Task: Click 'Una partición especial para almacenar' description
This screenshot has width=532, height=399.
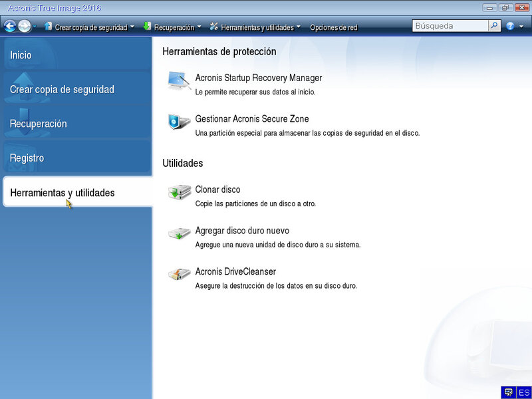Action: [x=307, y=133]
